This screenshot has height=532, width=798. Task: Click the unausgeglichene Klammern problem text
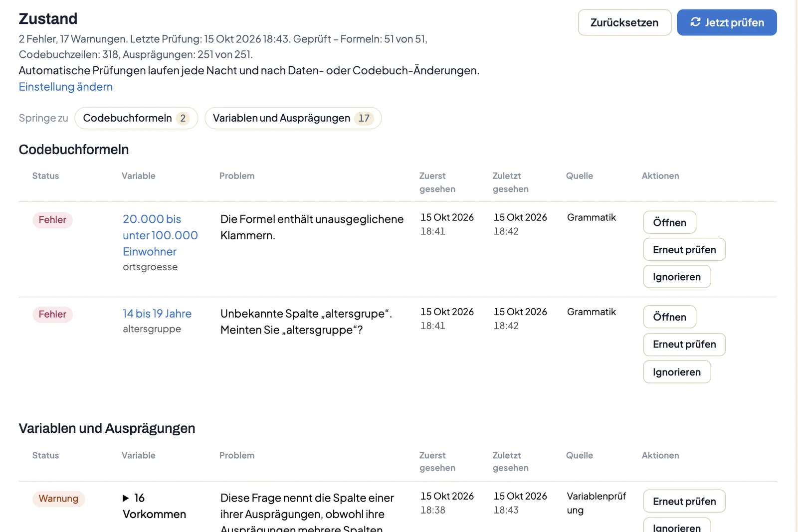(312, 227)
